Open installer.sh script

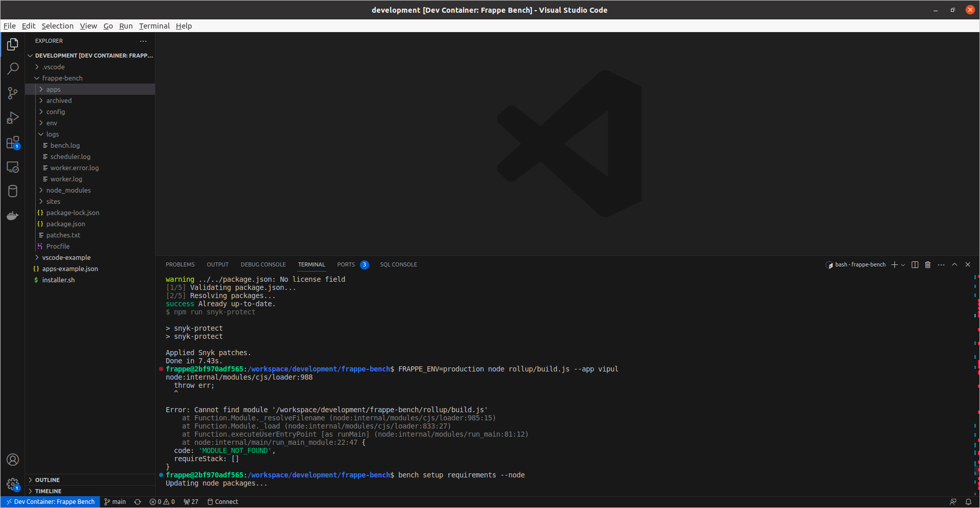[x=90, y=280]
